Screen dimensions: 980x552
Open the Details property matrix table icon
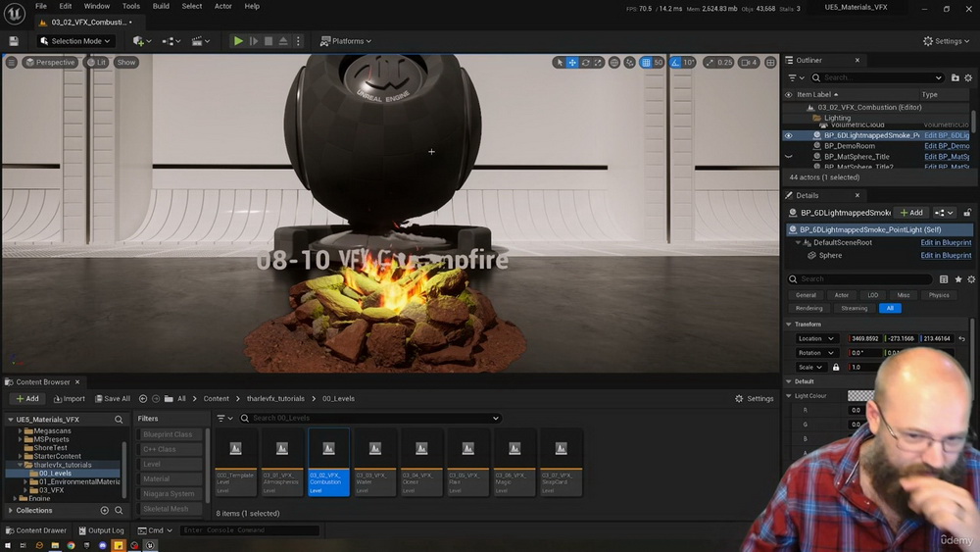[944, 279]
